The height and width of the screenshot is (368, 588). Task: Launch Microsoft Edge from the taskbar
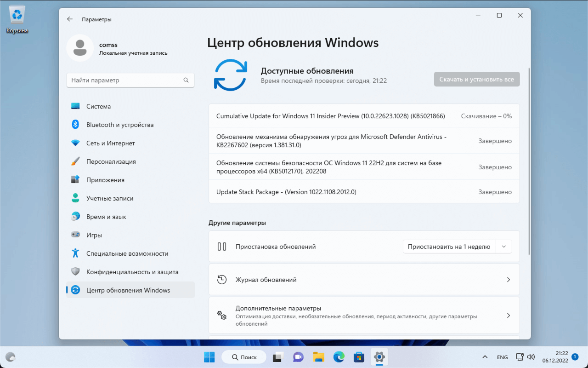tap(339, 357)
